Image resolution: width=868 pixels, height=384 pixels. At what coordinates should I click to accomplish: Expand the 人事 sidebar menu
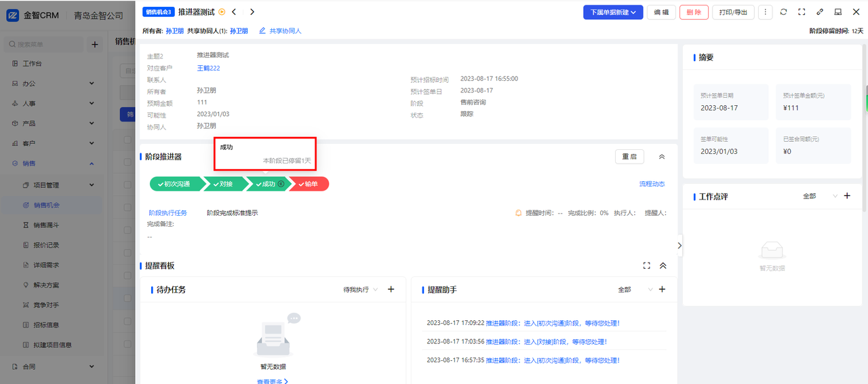[x=92, y=104]
